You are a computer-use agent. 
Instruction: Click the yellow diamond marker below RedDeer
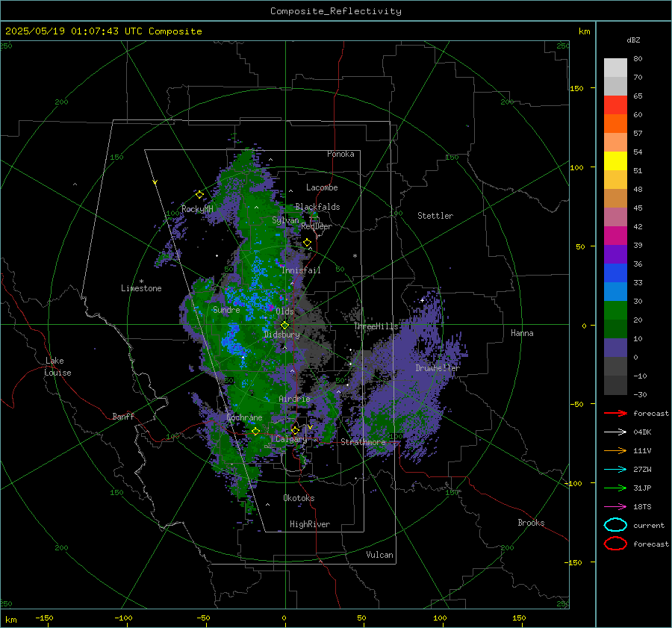pos(308,243)
